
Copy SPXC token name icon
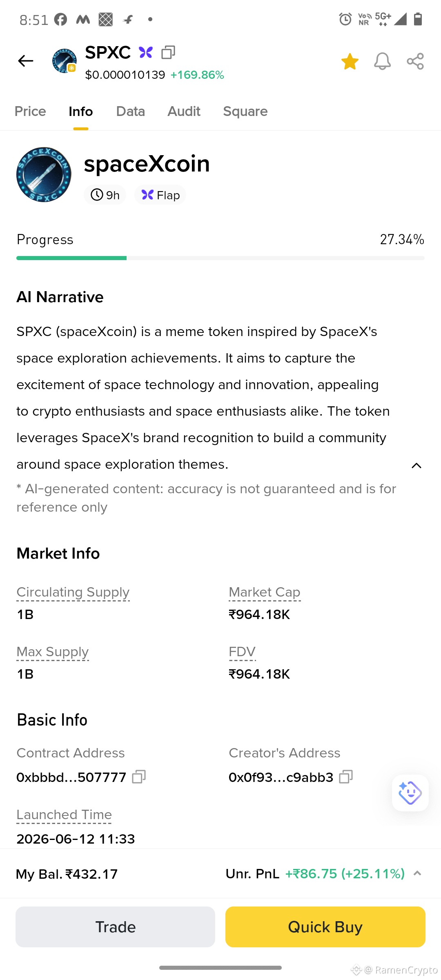[x=168, y=52]
